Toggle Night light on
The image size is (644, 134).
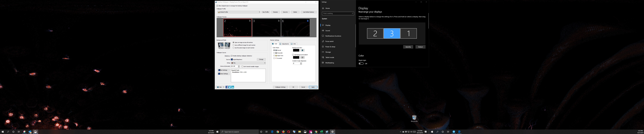pos(361,63)
